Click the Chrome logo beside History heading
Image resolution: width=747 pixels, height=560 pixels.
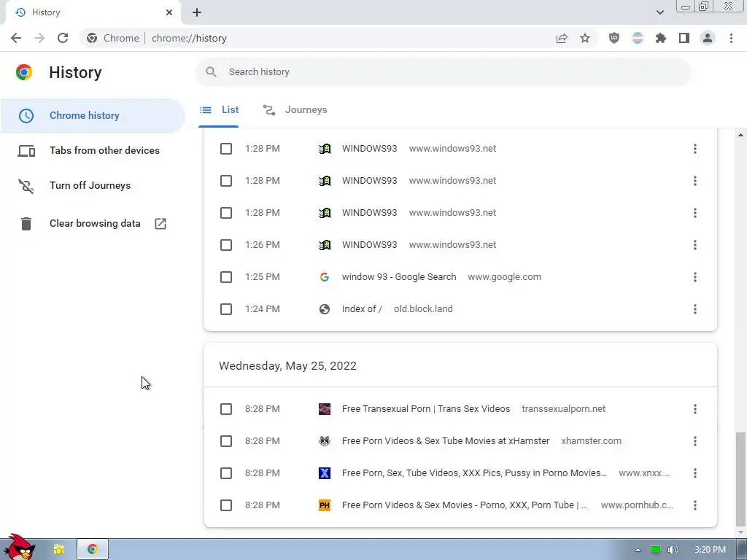tap(24, 72)
